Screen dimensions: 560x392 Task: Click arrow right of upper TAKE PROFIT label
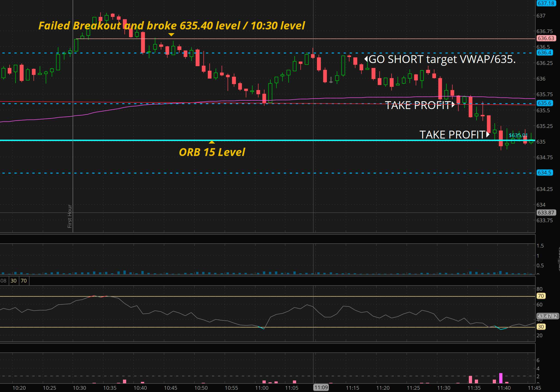coord(453,105)
